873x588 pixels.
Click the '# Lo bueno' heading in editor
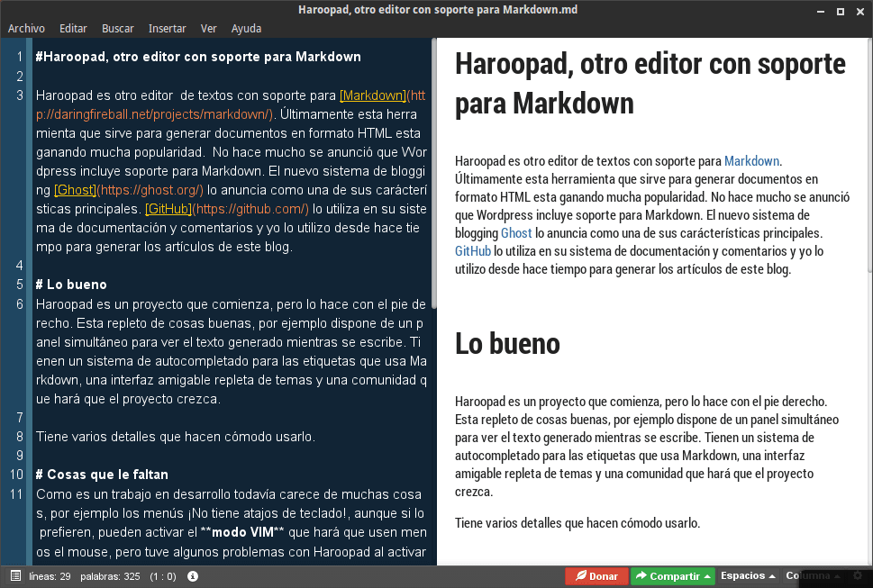pyautogui.click(x=71, y=285)
